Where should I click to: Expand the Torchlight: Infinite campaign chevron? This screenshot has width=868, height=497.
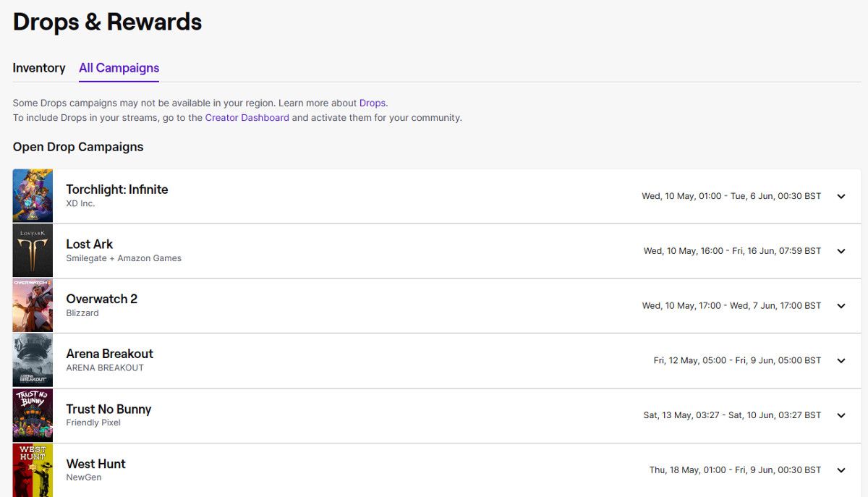tap(841, 196)
